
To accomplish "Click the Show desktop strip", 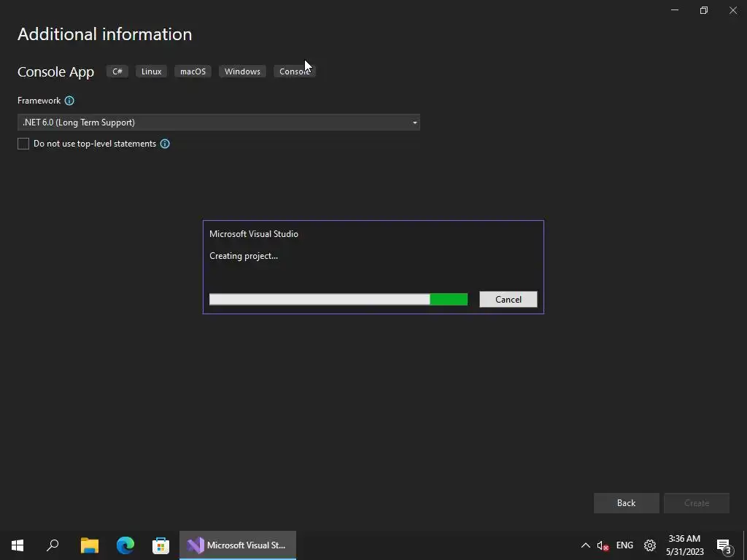I will tap(745, 545).
